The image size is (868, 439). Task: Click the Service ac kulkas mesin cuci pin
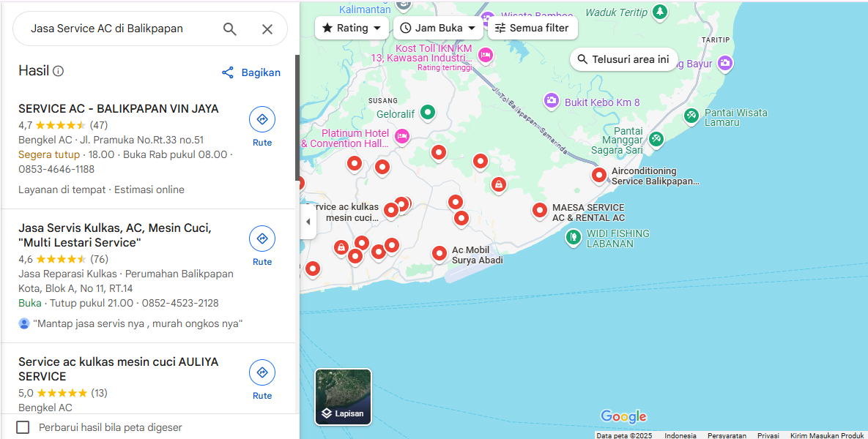(391, 210)
